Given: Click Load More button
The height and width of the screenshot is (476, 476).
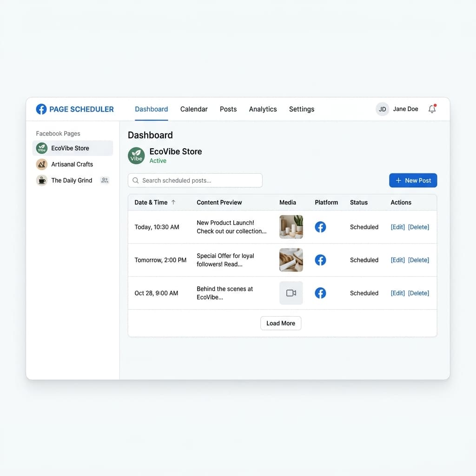Looking at the screenshot, I should point(281,324).
